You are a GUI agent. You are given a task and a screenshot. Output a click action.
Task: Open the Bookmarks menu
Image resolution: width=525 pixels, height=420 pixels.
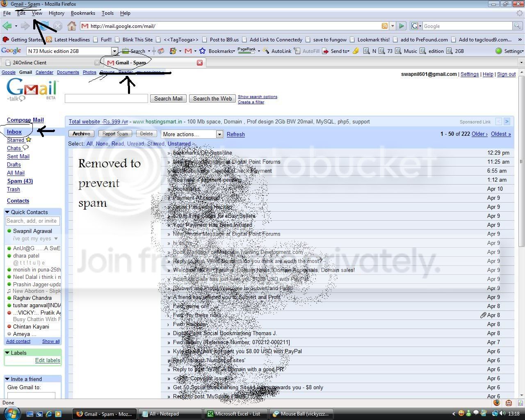(83, 13)
